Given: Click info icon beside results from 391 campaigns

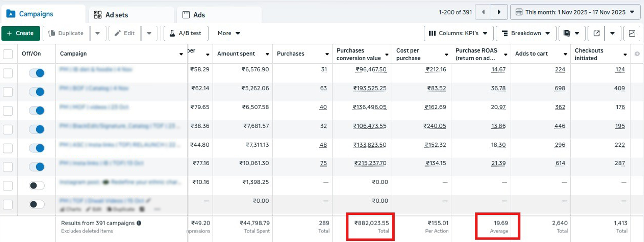Looking at the screenshot, I should pos(139,223).
